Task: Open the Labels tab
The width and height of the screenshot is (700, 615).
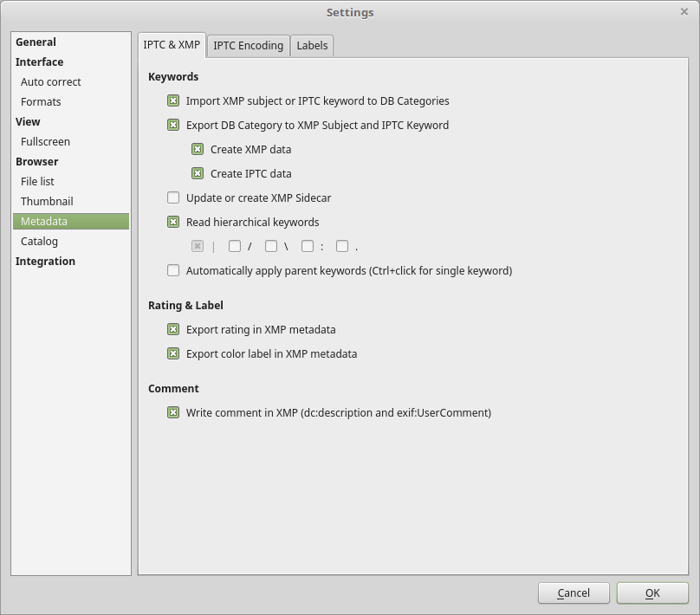Action: [312, 46]
